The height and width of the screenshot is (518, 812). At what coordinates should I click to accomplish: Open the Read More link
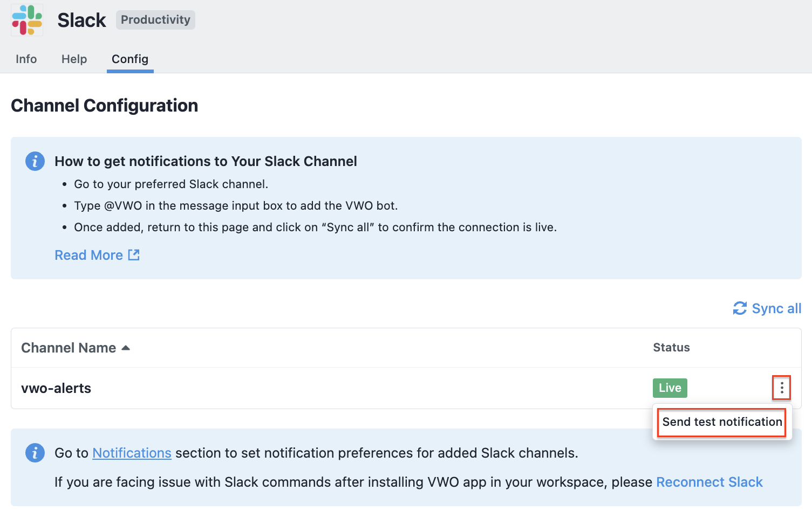click(x=89, y=255)
